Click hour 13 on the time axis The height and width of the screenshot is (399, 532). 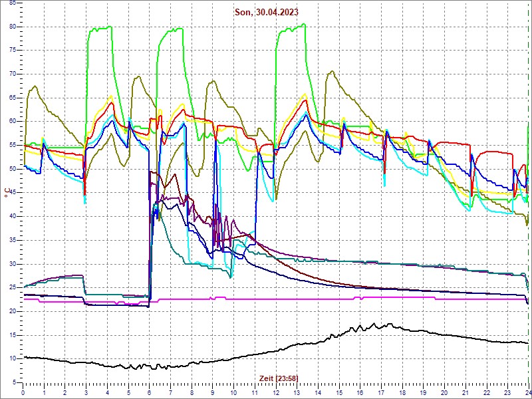click(x=297, y=392)
